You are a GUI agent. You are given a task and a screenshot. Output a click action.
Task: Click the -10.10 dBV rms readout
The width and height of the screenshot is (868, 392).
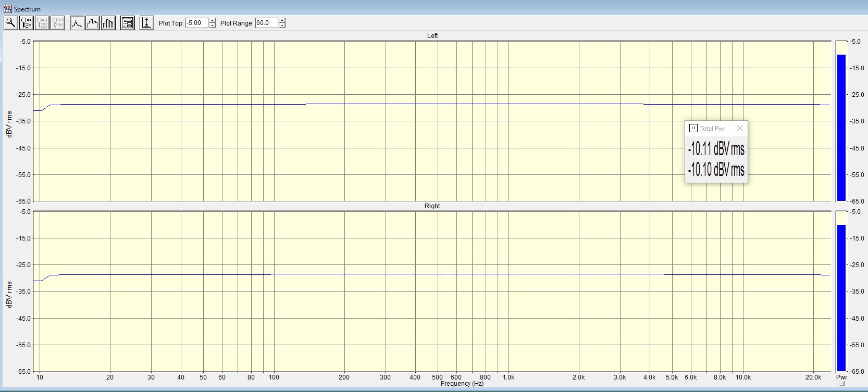716,169
